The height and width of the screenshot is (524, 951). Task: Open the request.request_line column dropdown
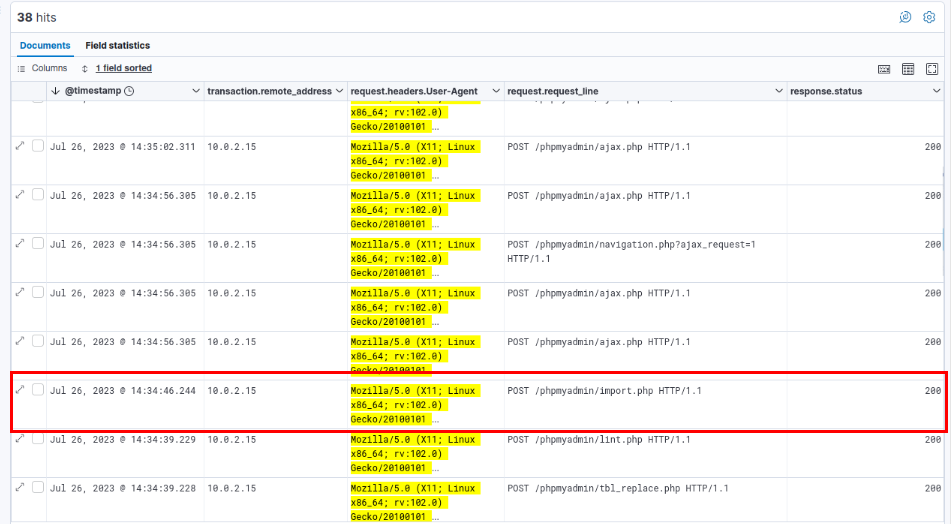point(779,92)
